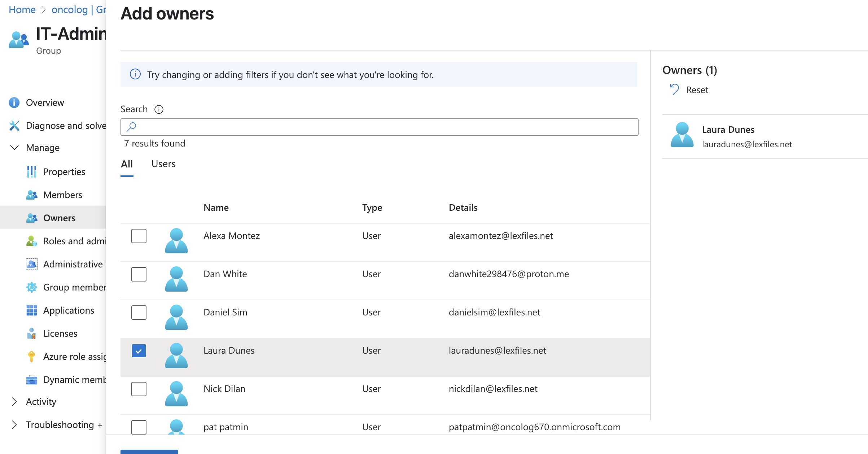Image resolution: width=868 pixels, height=454 pixels.
Task: Click the Nick Dilan name text
Action: pyautogui.click(x=224, y=389)
